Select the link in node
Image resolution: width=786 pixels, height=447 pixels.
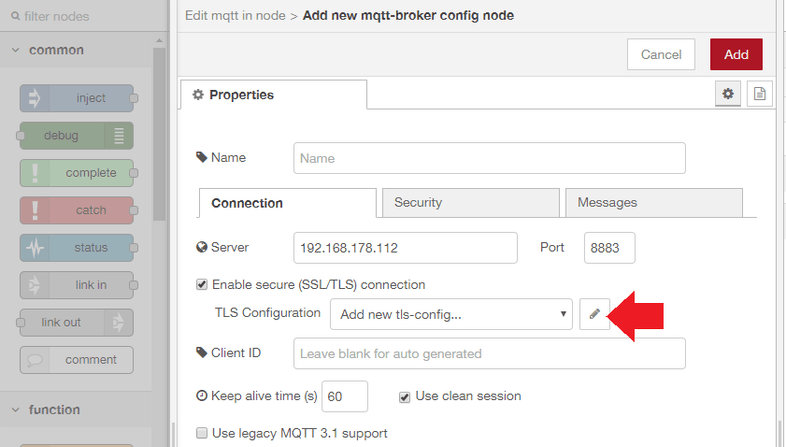[77, 285]
